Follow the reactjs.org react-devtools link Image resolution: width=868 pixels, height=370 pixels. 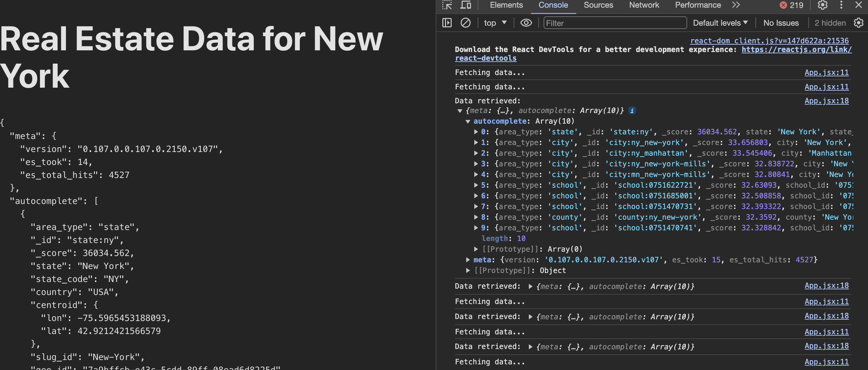(797, 50)
